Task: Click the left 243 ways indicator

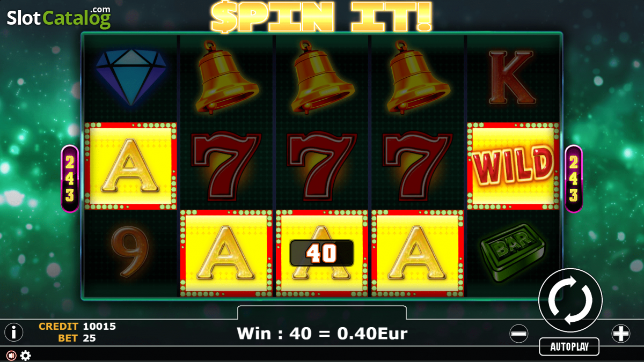Action: point(70,179)
